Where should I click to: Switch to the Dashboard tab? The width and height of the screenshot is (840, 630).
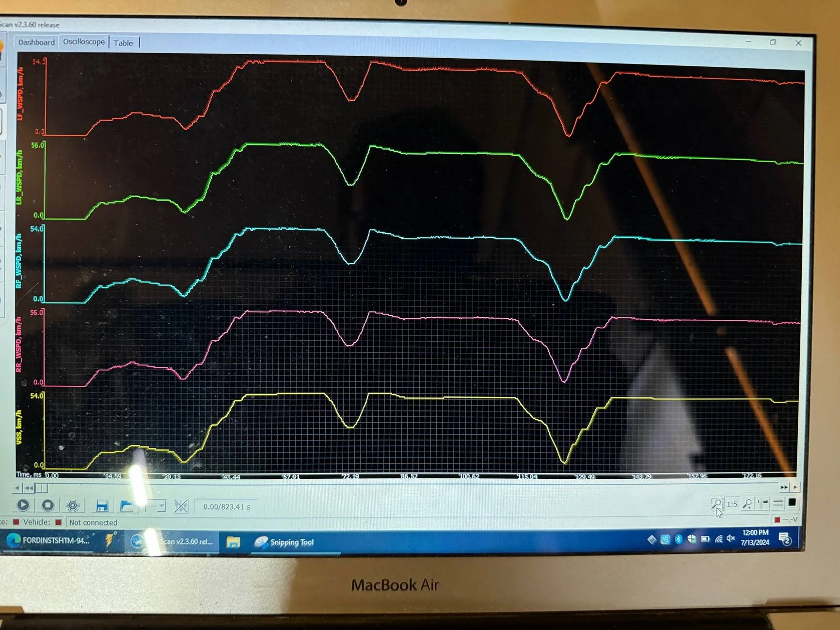click(x=36, y=42)
